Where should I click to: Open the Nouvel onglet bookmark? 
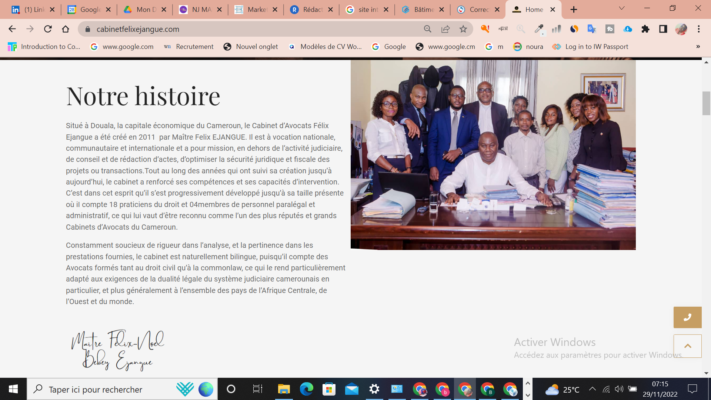click(x=251, y=47)
